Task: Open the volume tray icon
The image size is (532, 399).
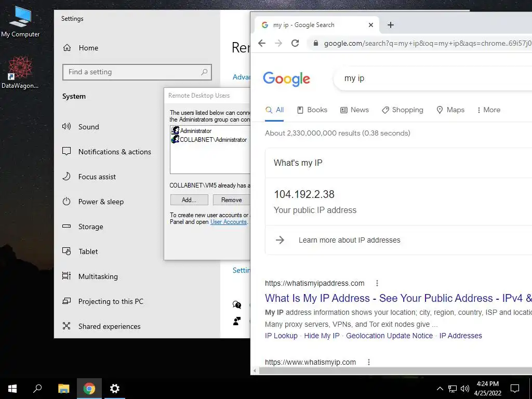Action: coord(464,389)
